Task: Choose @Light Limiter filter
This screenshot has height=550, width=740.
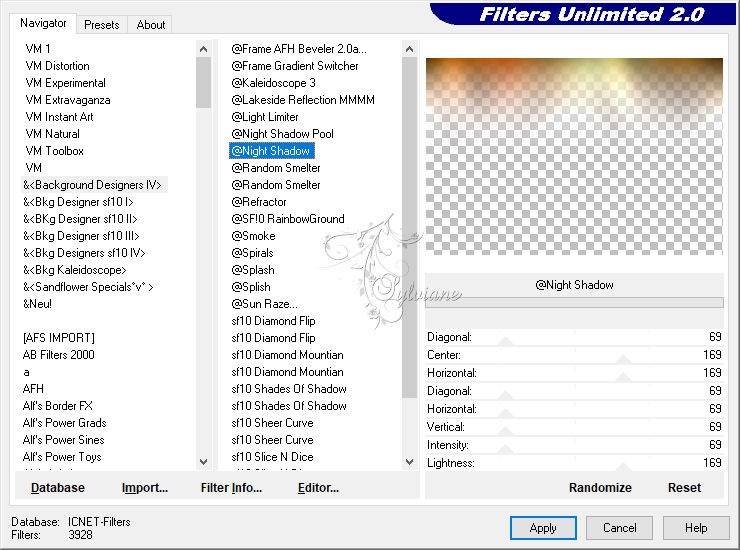Action: (265, 117)
